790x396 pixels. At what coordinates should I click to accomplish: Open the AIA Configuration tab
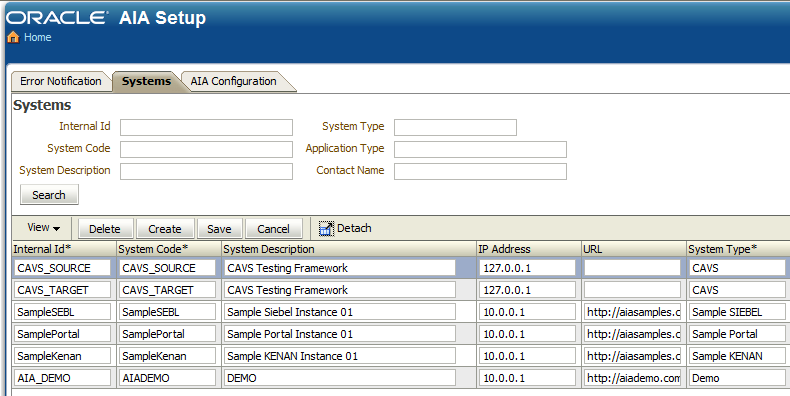[x=233, y=81]
